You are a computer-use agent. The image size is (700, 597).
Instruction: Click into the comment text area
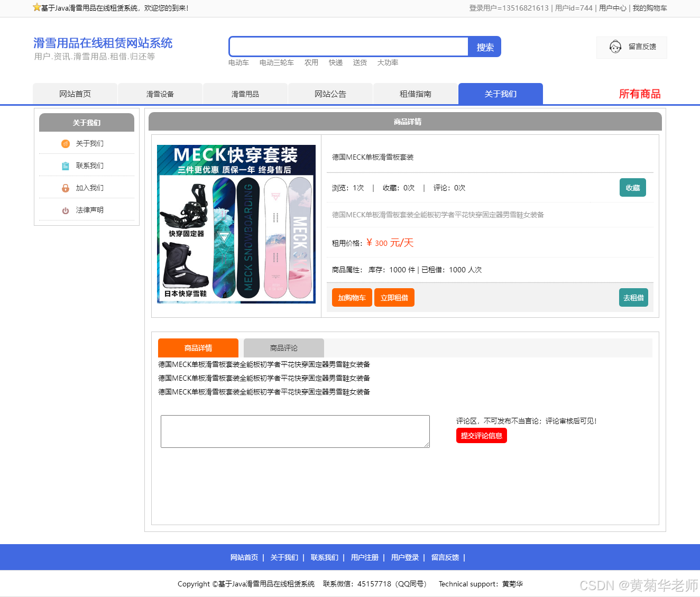click(295, 431)
